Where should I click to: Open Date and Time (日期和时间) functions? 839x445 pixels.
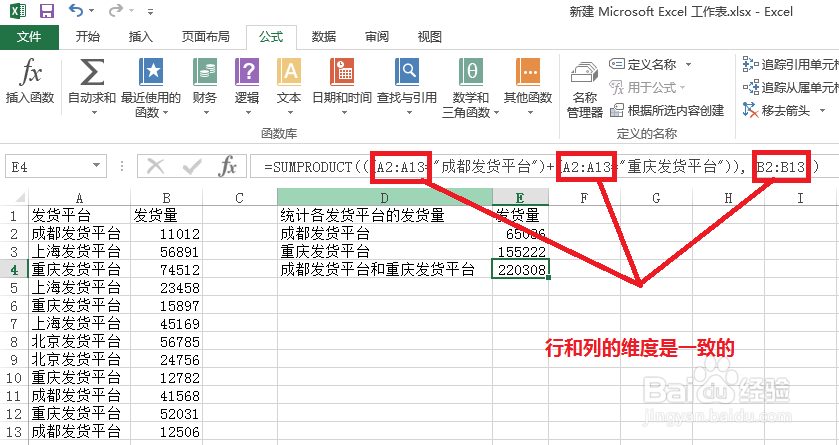[x=341, y=87]
